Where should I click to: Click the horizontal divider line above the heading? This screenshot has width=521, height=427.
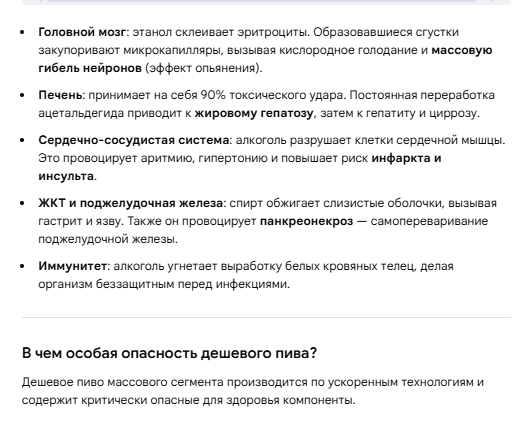coord(266,318)
